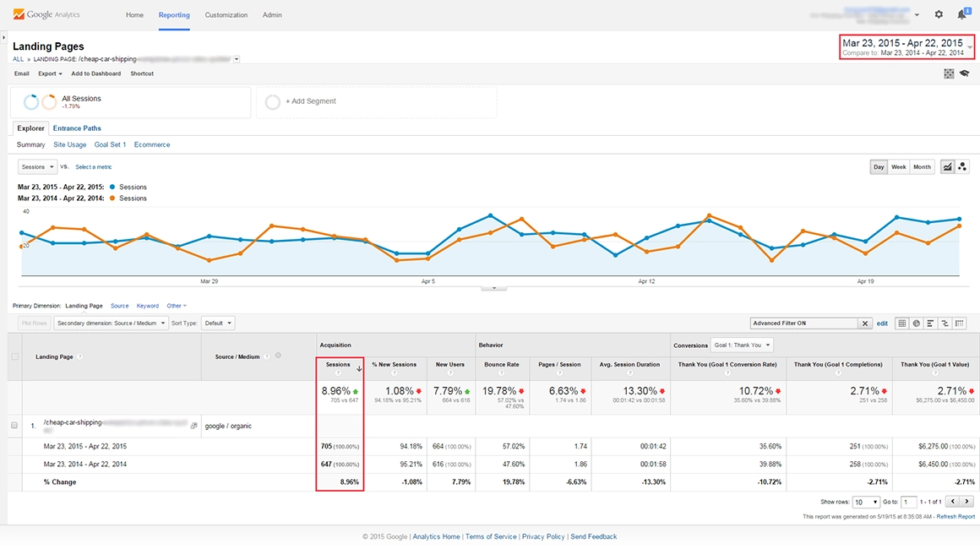980x549 pixels.
Task: Switch to motion chart view icon
Action: tap(962, 167)
